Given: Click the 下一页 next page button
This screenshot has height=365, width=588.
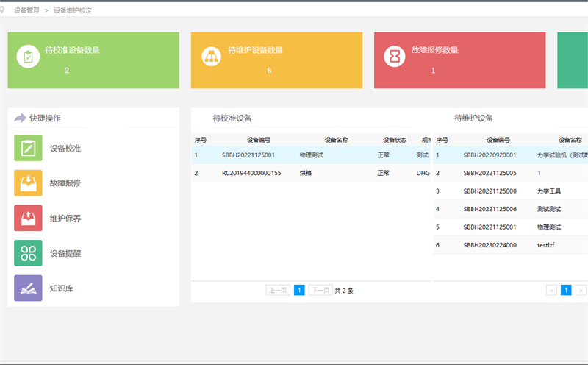Looking at the screenshot, I should pos(320,291).
